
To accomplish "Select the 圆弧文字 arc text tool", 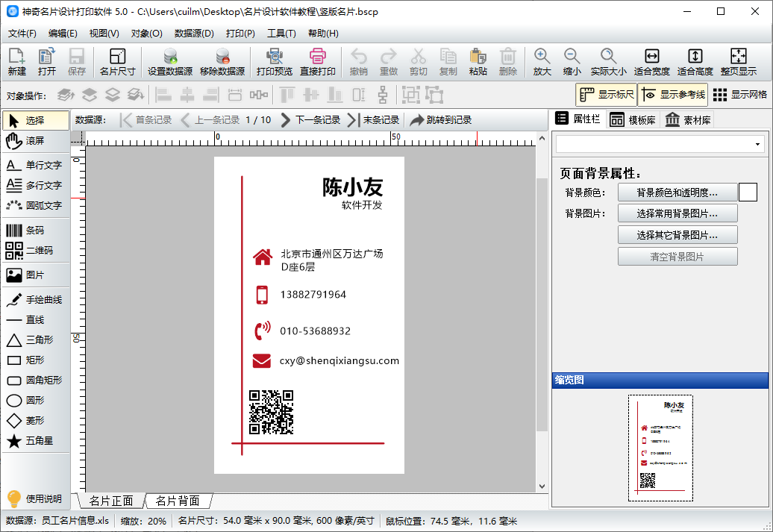I will [36, 206].
